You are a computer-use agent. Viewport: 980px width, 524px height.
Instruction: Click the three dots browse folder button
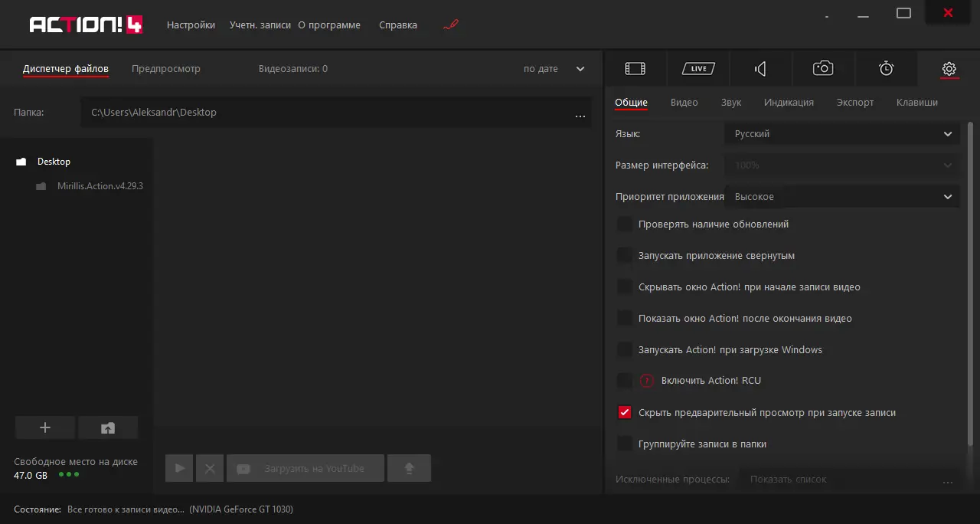(x=580, y=116)
